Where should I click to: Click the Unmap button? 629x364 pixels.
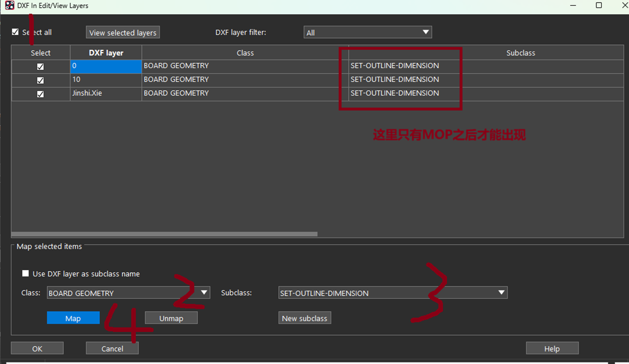click(x=171, y=318)
